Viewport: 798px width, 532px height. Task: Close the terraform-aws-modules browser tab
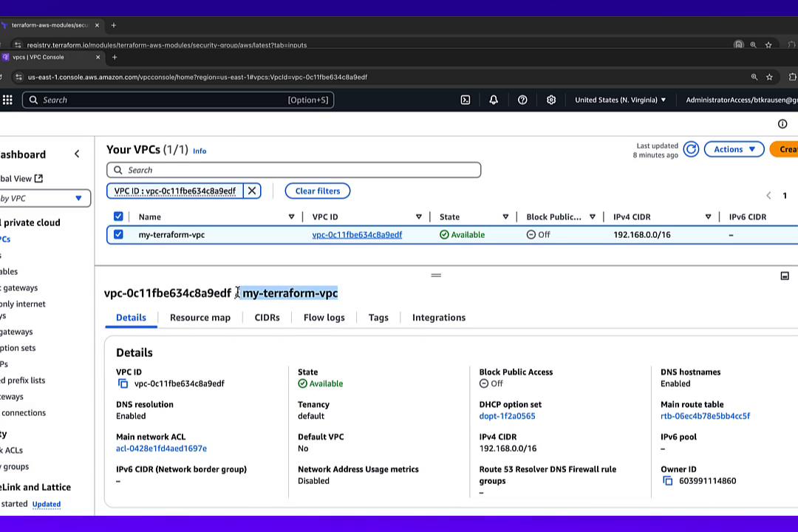pos(98,25)
